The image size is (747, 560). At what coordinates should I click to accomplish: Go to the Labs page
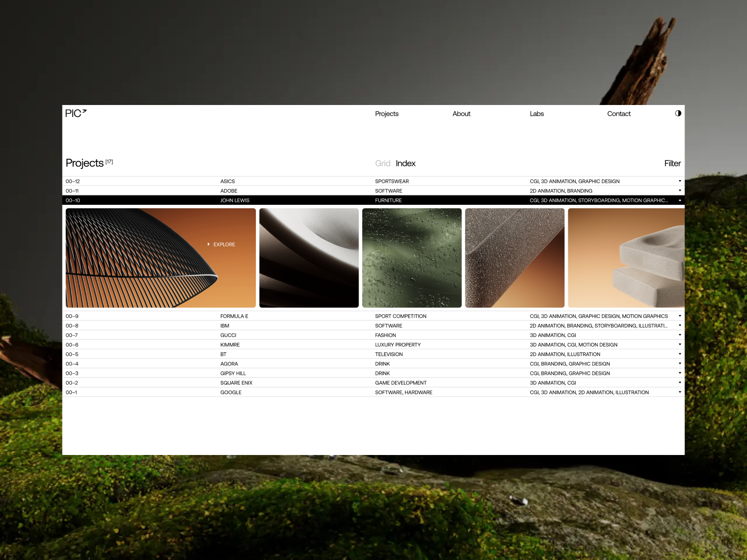[537, 114]
